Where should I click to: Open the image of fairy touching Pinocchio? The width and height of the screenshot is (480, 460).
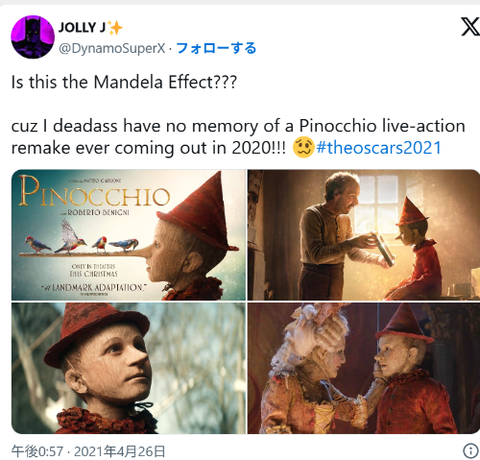(364, 368)
